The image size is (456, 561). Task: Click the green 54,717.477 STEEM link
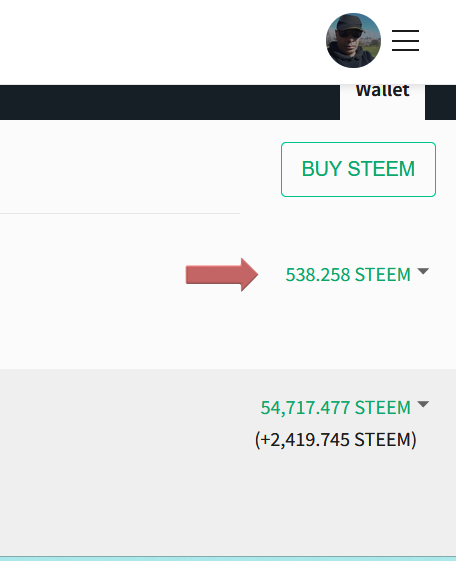pyautogui.click(x=335, y=408)
